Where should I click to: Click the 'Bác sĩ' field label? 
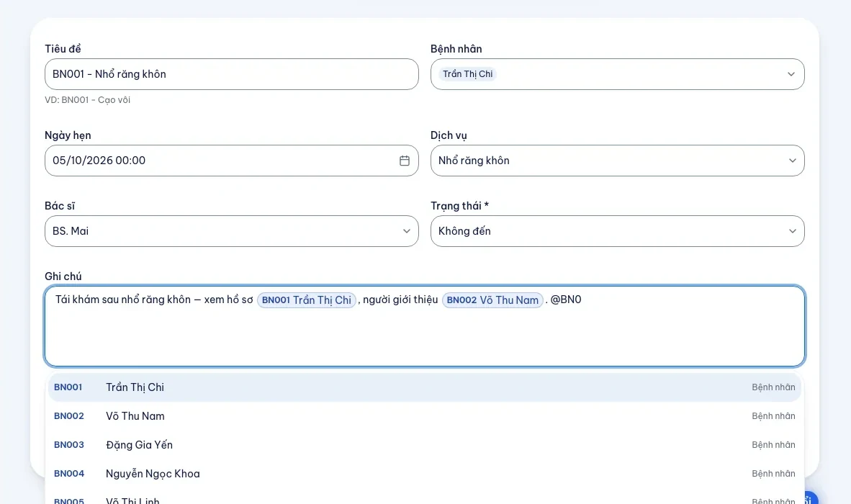[60, 206]
